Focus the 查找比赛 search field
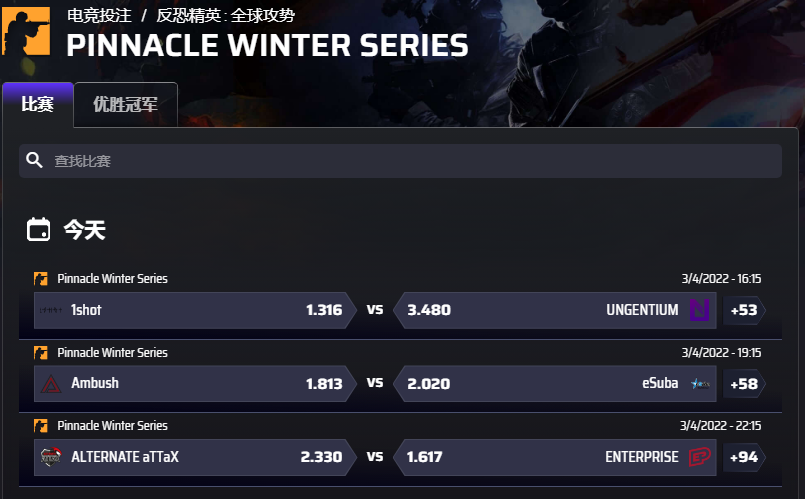The width and height of the screenshot is (805, 499). [400, 161]
